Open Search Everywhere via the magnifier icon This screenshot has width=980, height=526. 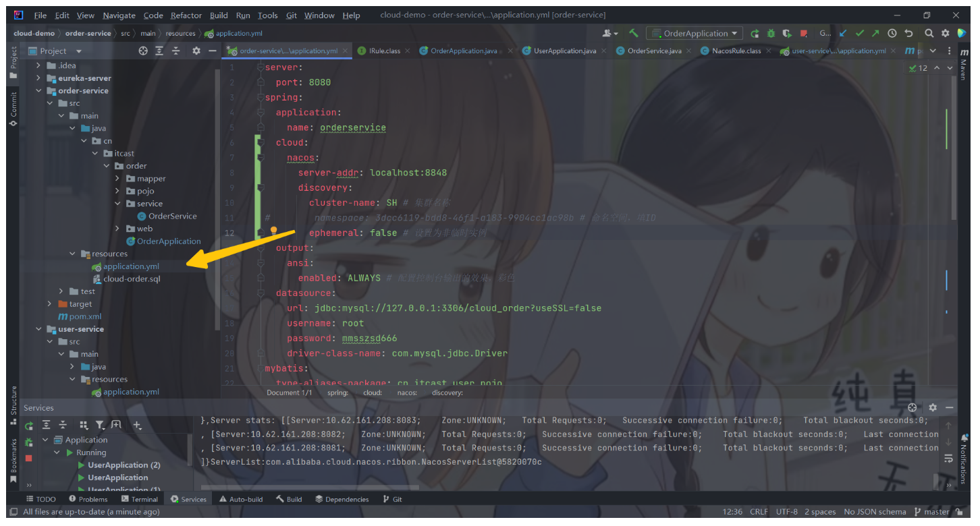point(929,33)
